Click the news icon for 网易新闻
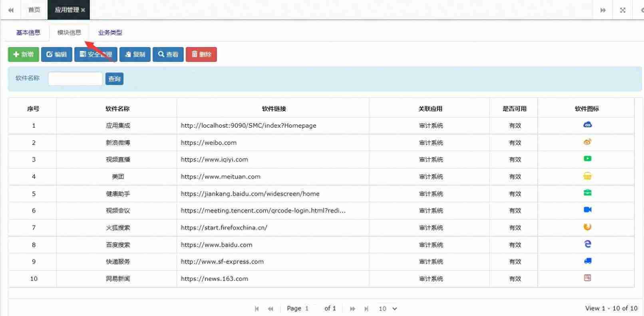This screenshot has height=316, width=644. 587,278
